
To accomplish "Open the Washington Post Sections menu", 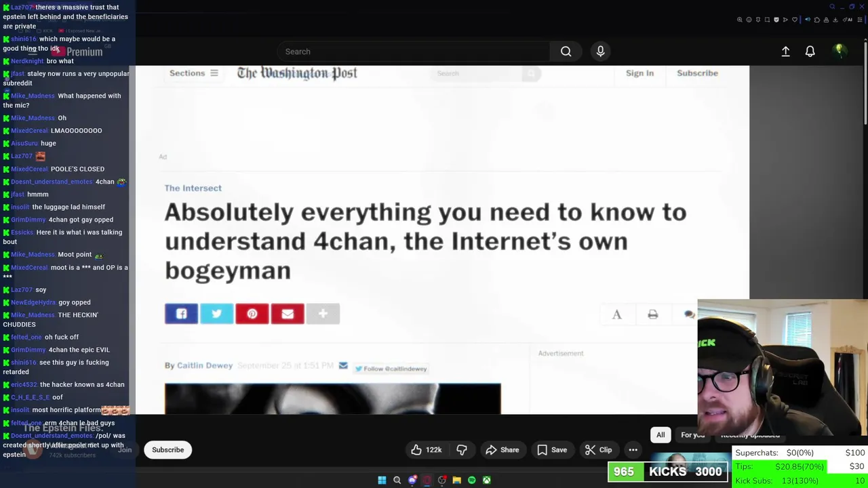I will click(x=193, y=73).
